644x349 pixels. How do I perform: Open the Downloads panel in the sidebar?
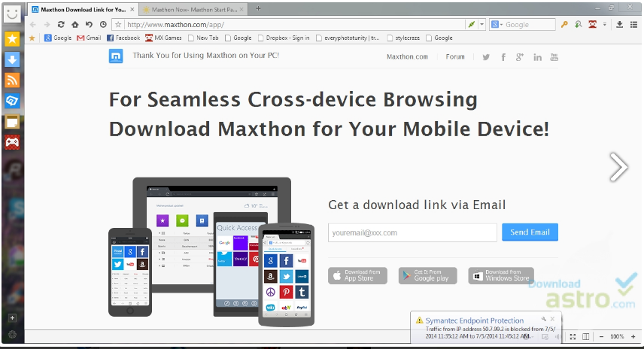(12, 59)
